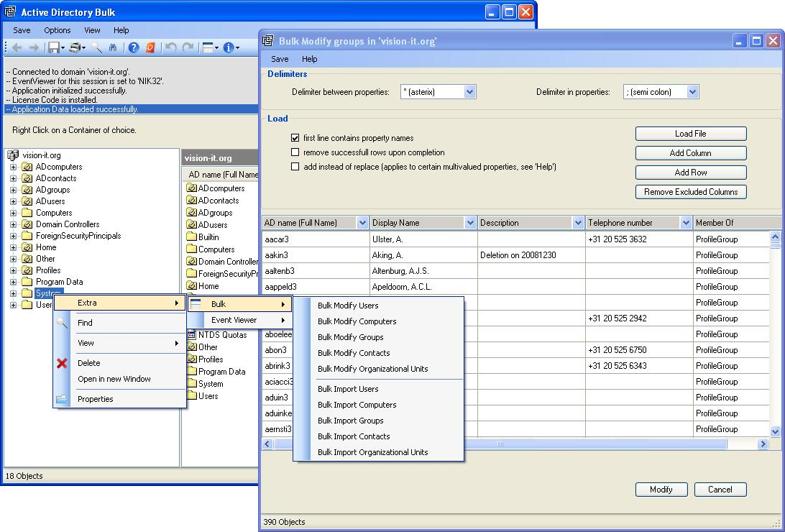Expand the Home tree node
The image size is (785, 532).
tap(14, 247)
